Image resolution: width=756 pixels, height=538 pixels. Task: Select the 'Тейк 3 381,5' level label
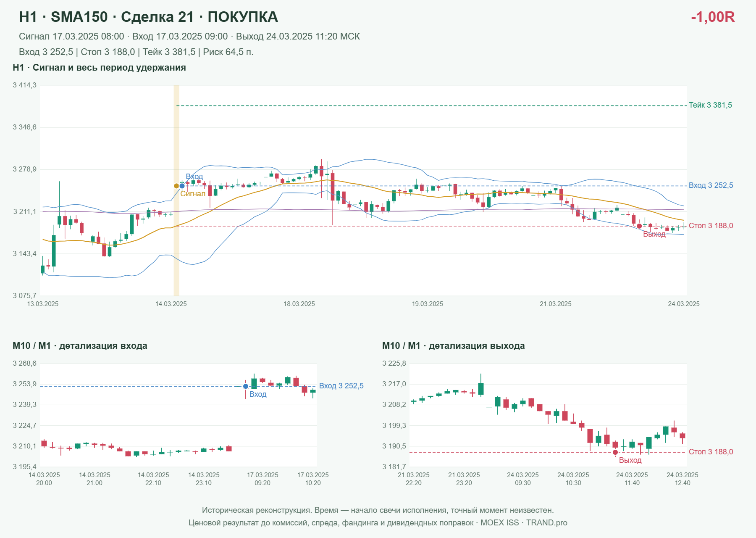point(710,105)
